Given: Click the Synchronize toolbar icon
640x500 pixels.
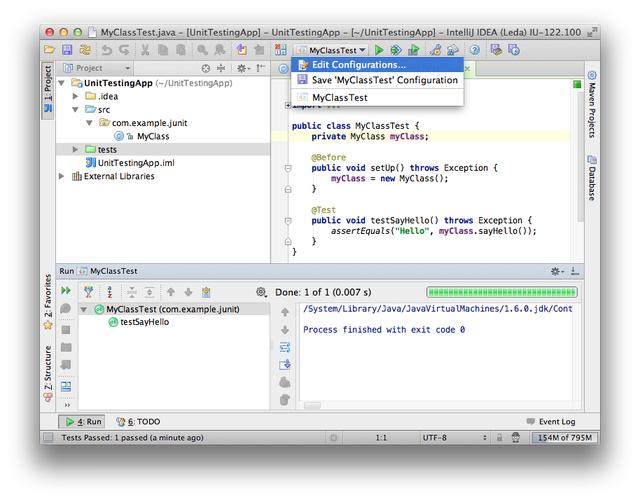Looking at the screenshot, I should [85, 50].
